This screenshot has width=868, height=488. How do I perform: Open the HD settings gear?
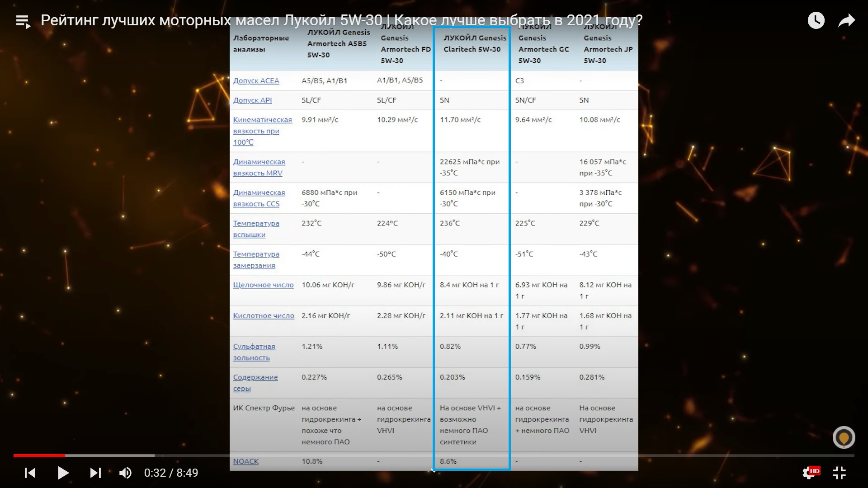coord(810,472)
